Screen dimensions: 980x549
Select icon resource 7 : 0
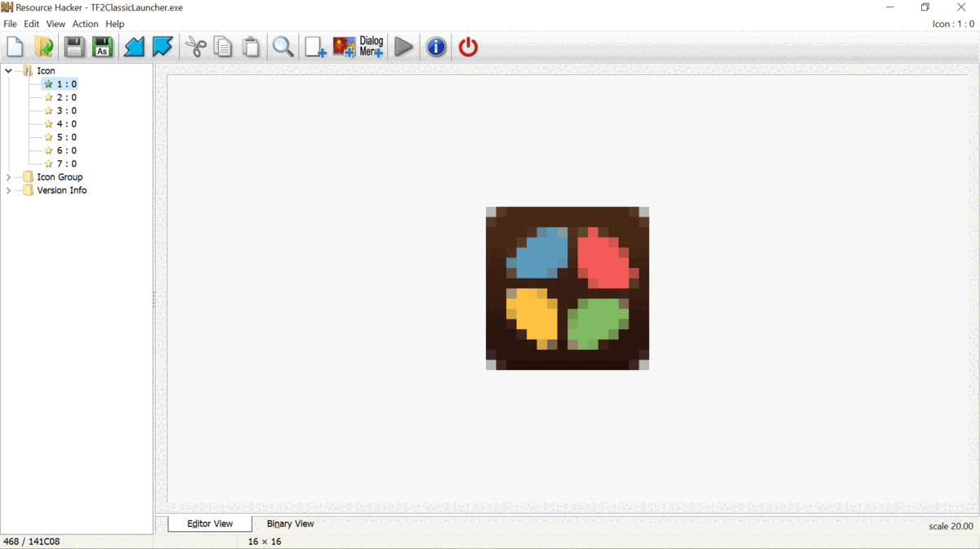click(x=60, y=164)
